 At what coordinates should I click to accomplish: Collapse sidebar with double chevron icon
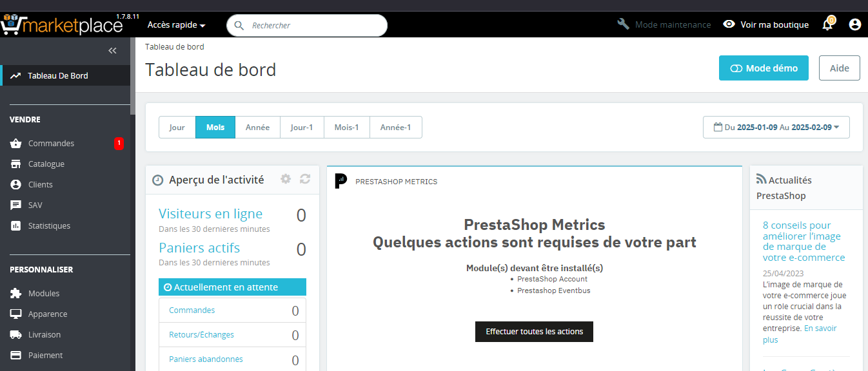[112, 51]
